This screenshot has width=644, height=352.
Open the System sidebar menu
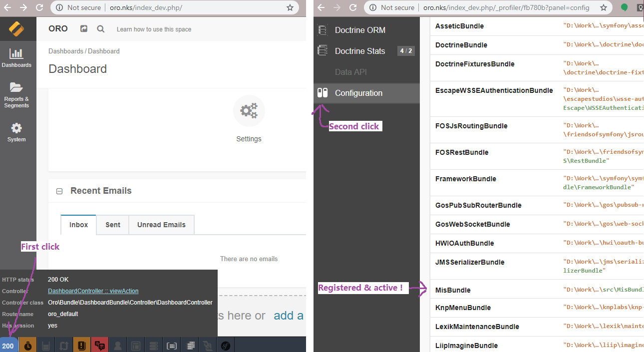(x=16, y=132)
